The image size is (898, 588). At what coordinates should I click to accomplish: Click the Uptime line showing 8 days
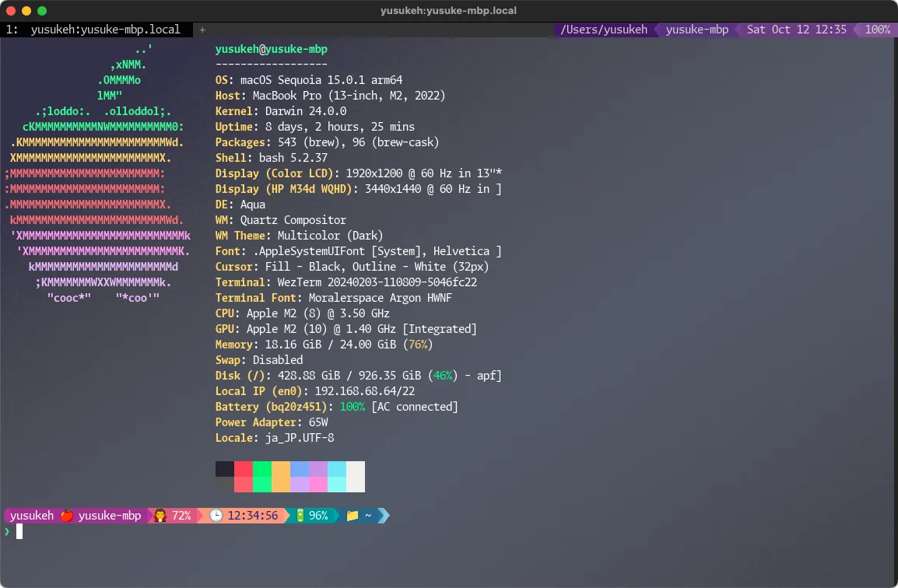[x=315, y=127]
